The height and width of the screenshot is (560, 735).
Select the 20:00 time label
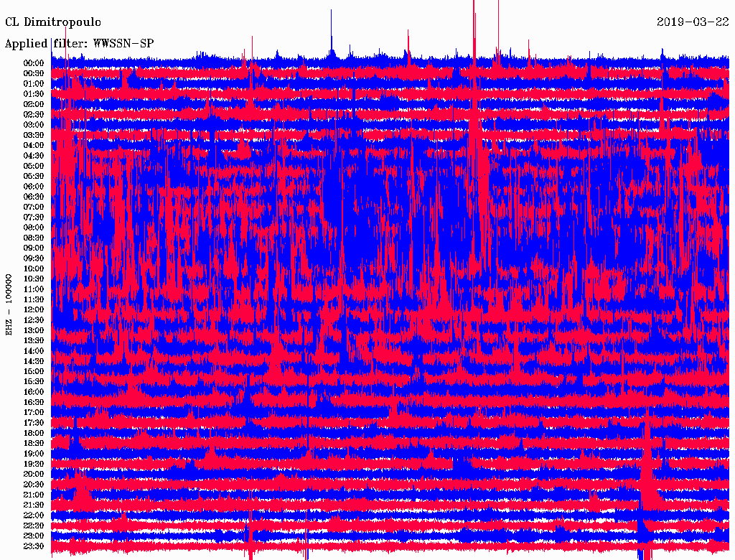click(x=34, y=474)
